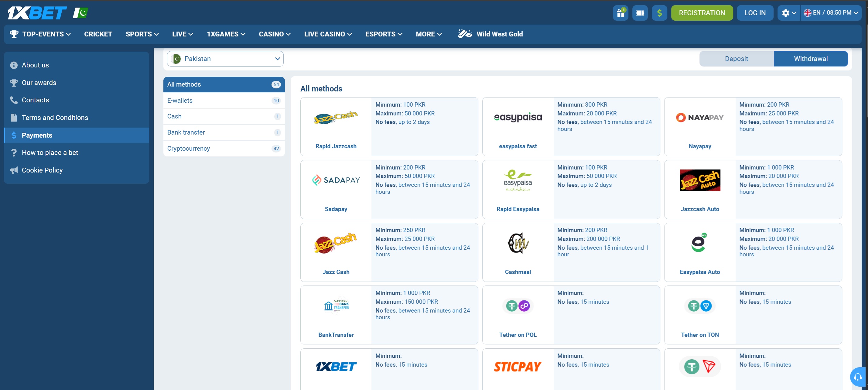Open the CRICKET section
868x390 pixels.
click(98, 34)
